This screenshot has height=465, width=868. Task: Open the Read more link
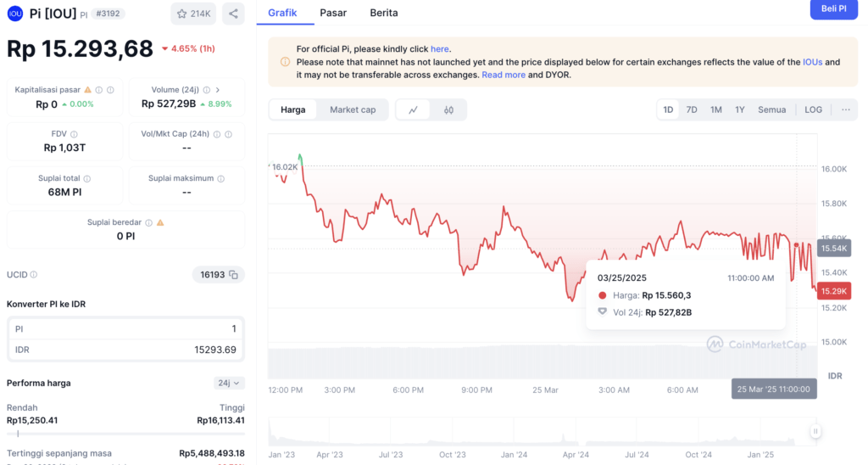(504, 75)
